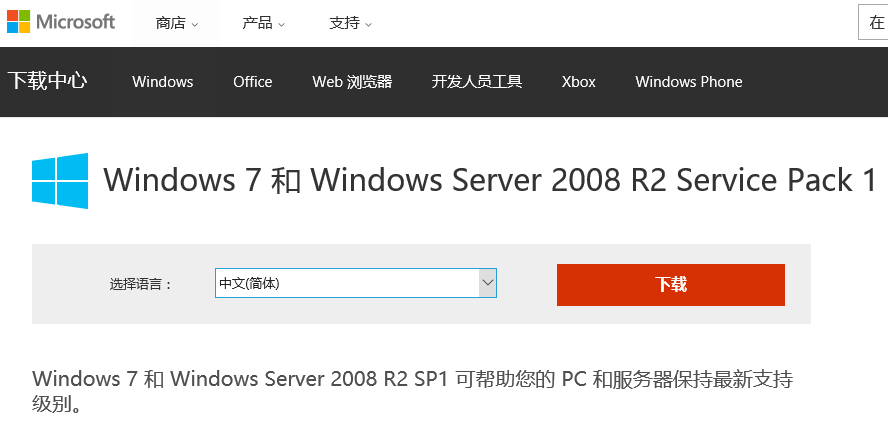Click the Microsoft four-color logo

click(18, 22)
